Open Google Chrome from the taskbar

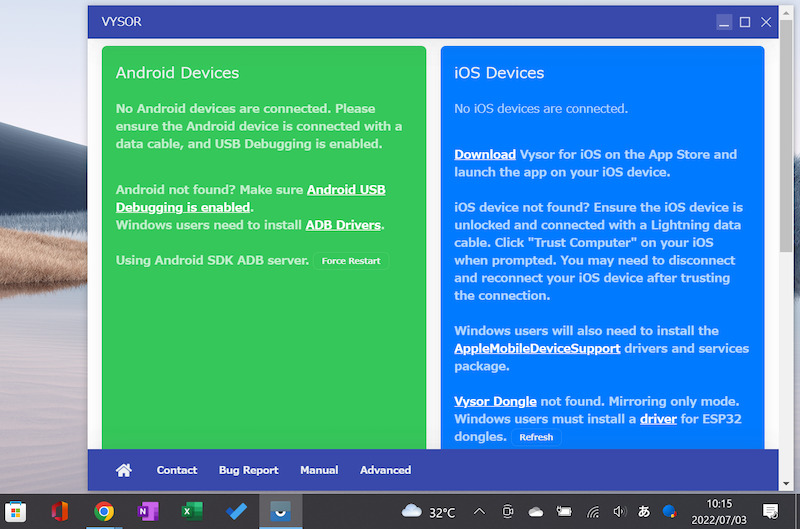104,512
